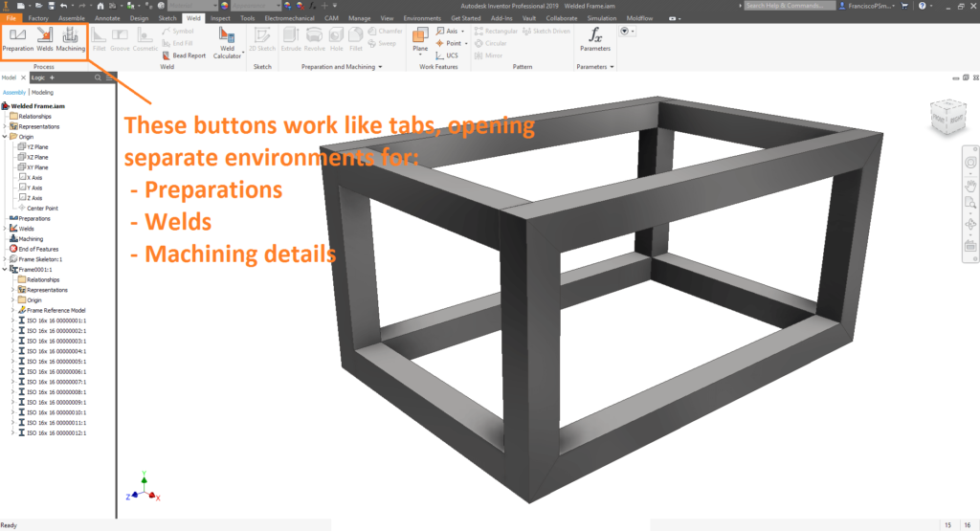980x531 pixels.
Task: Open the Preparation process environment
Action: tap(17, 40)
